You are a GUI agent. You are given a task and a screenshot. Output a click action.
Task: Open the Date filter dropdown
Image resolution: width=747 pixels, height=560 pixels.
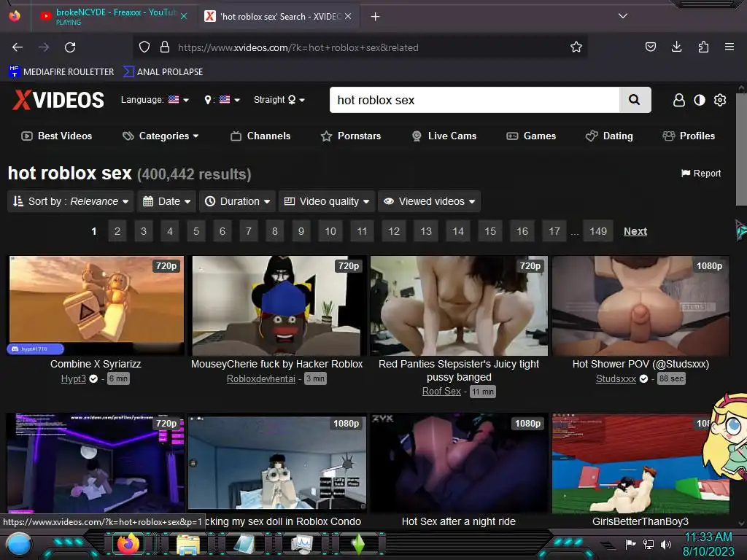click(x=167, y=201)
